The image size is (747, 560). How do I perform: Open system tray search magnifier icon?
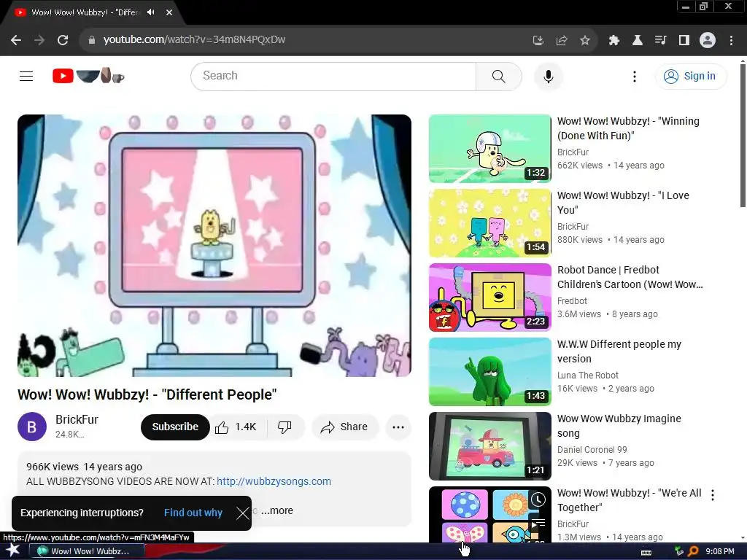(693, 551)
